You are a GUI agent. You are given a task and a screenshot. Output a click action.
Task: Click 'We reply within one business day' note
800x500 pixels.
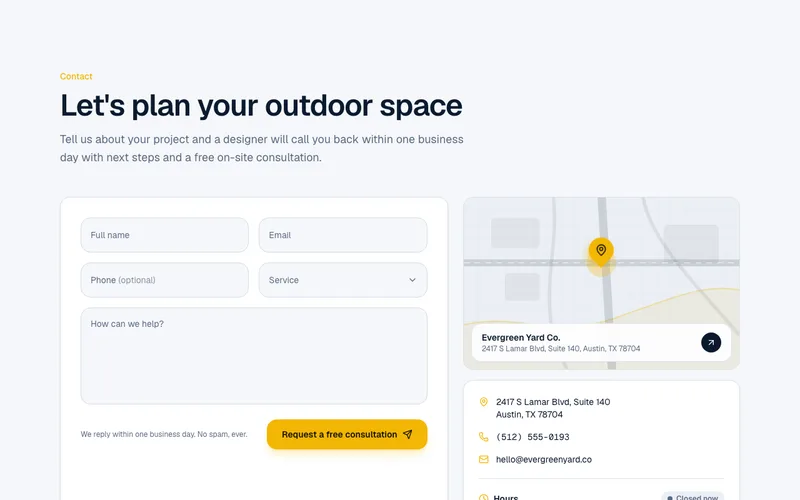164,434
